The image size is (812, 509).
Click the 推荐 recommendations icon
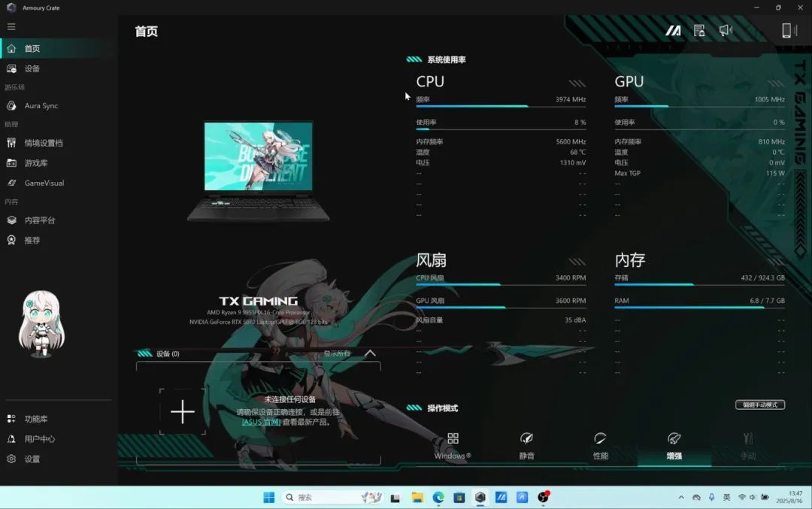tap(11, 241)
